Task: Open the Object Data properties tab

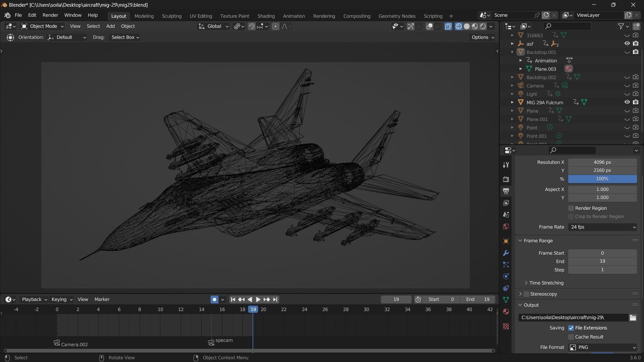Action: pos(506,300)
